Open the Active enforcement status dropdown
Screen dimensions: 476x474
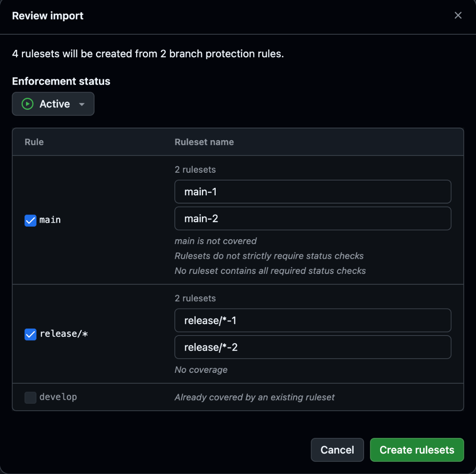53,104
